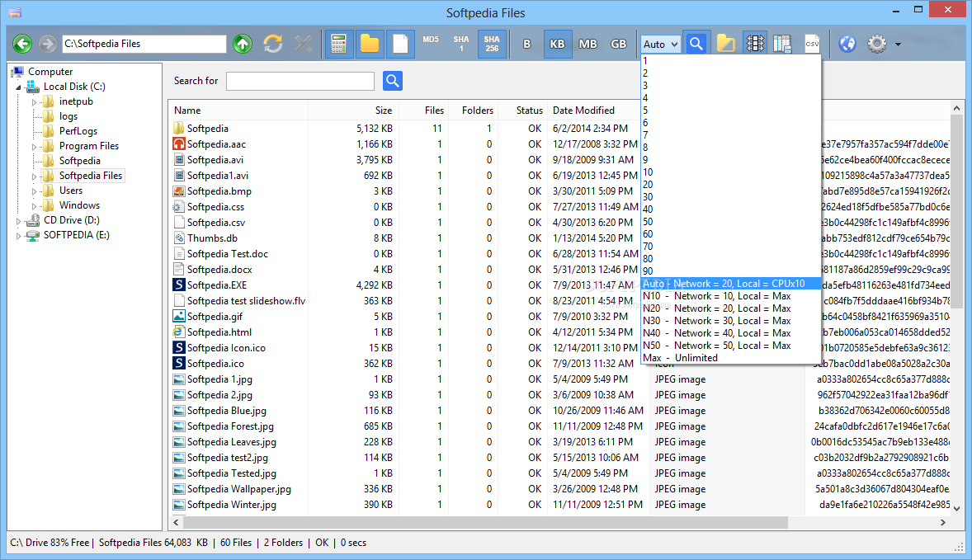
Task: Click the globe website icon
Action: point(847,44)
